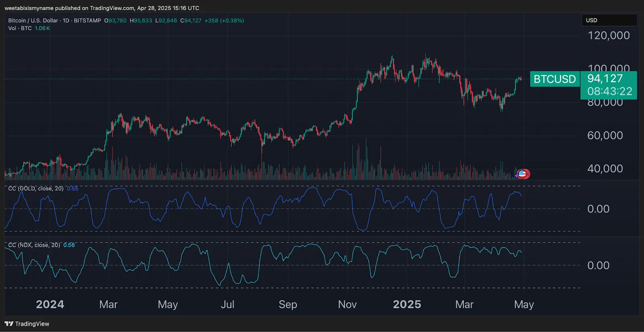
Task: Click the 94,127 current price label
Action: coord(605,78)
